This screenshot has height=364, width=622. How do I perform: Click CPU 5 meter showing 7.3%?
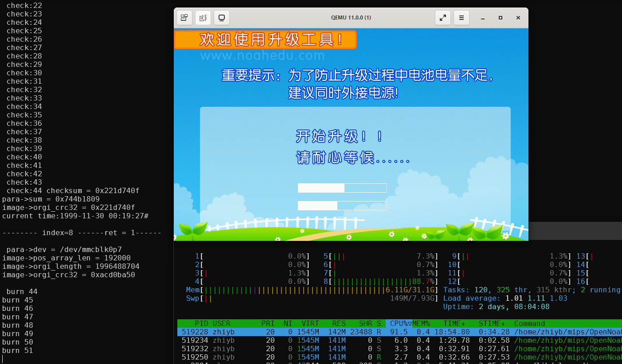[381, 256]
